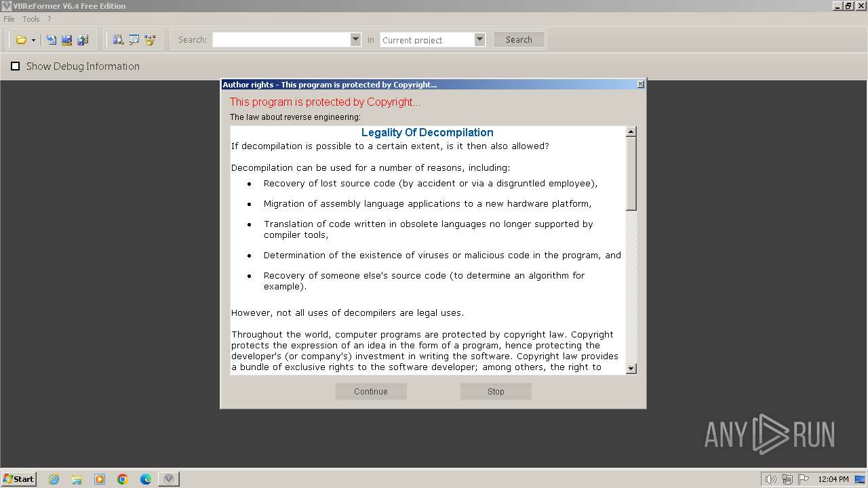This screenshot has width=868, height=488.
Task: Click the open folder toolbar icon
Action: pyautogui.click(x=21, y=40)
